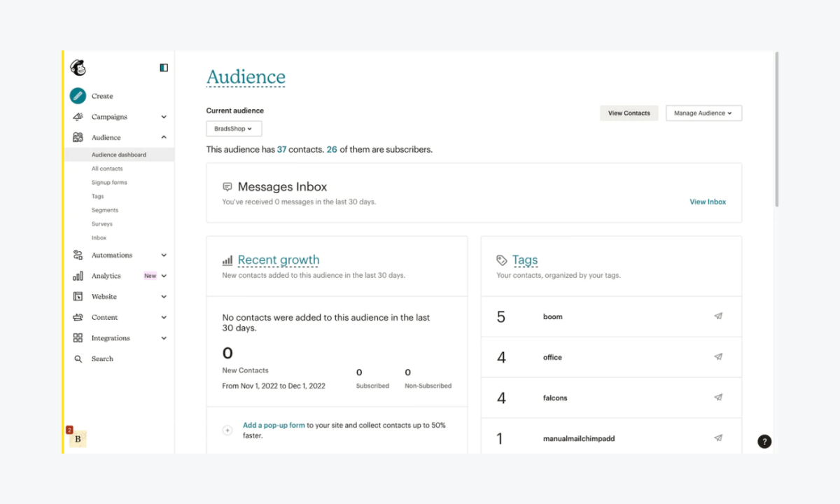
Task: Click the page vertical scrollbar
Action: [776, 129]
